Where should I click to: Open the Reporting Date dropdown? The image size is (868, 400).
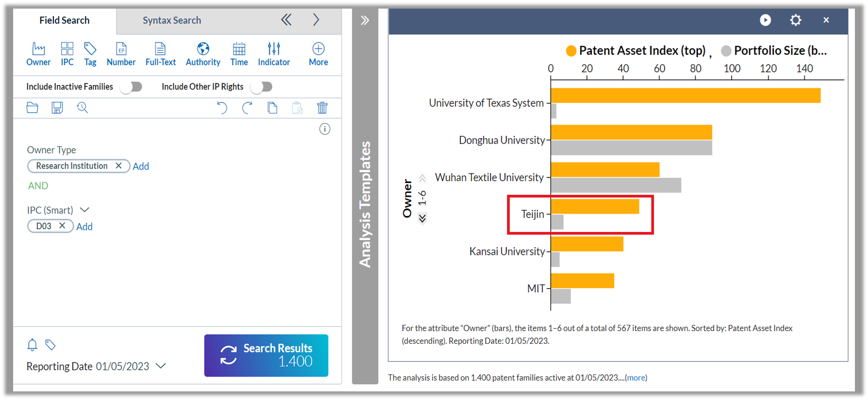coord(161,366)
